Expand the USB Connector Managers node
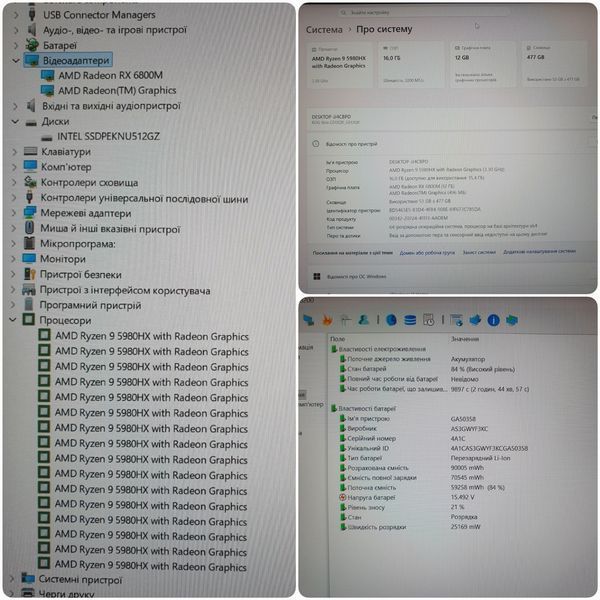The width and height of the screenshot is (600, 600). pyautogui.click(x=16, y=15)
